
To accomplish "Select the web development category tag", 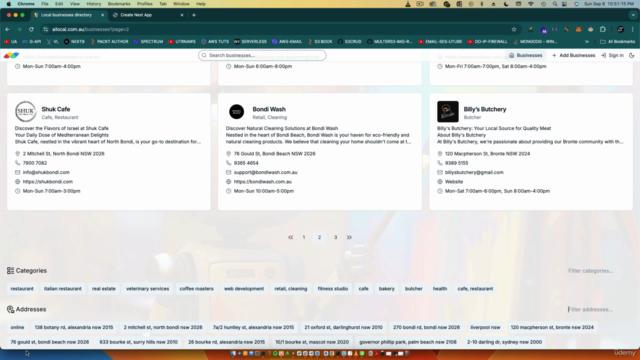I will point(244,289).
